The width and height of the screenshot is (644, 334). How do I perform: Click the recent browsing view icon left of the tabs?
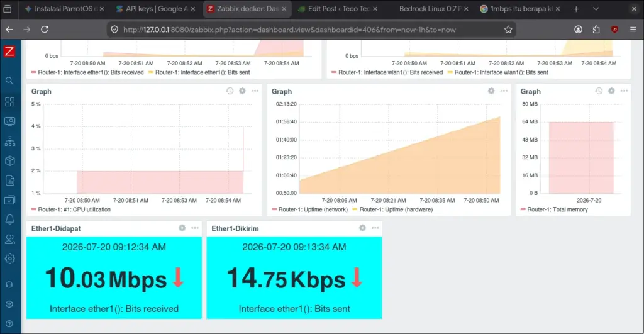pyautogui.click(x=8, y=9)
